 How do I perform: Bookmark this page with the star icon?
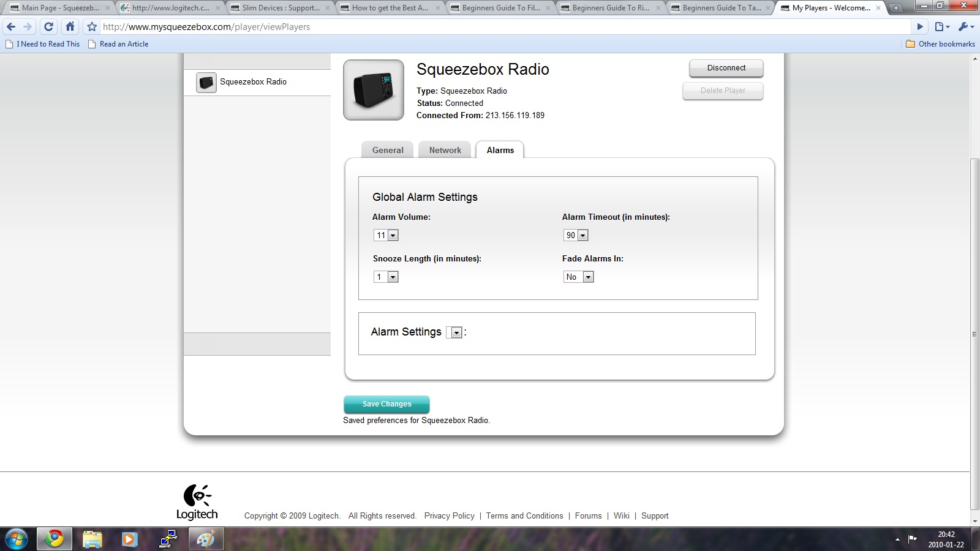[x=92, y=27]
